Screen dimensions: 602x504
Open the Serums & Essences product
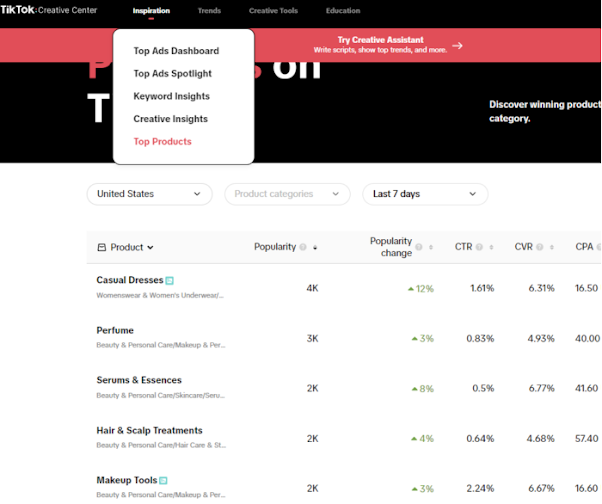point(139,380)
